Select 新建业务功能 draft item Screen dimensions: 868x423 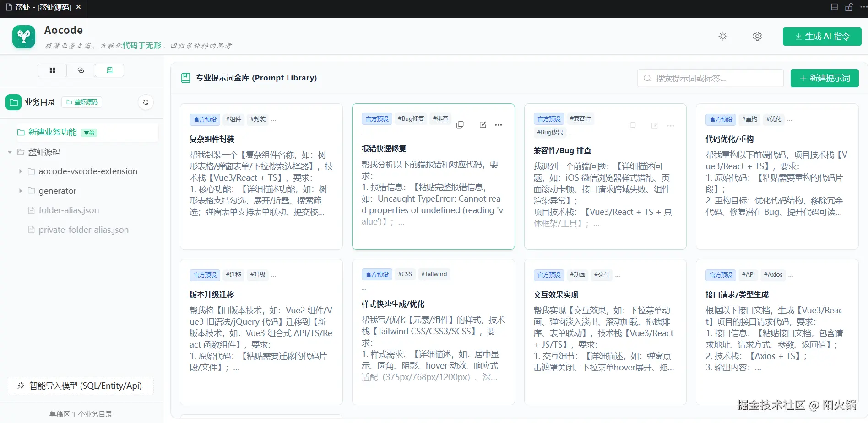(x=87, y=133)
